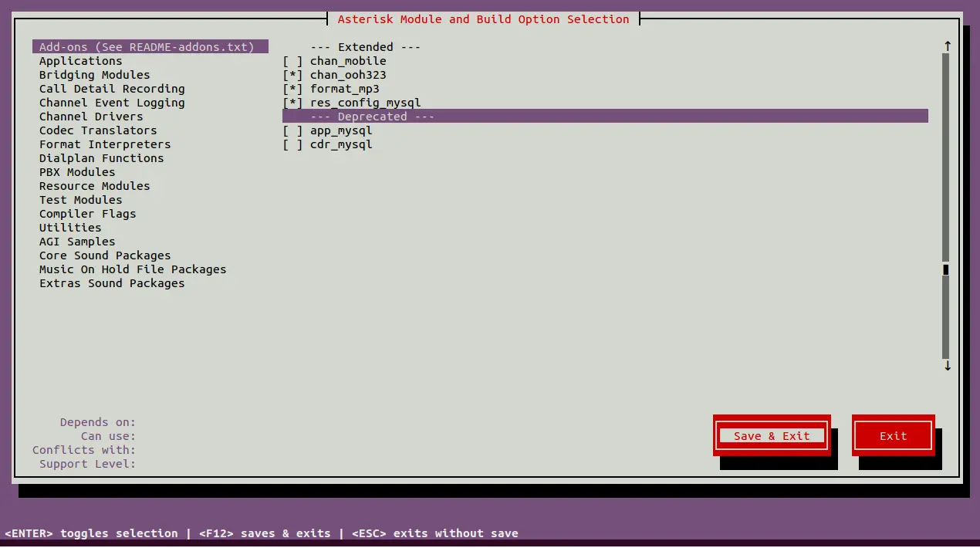The height and width of the screenshot is (548, 980).
Task: Click the Save & Exit button
Action: click(772, 436)
